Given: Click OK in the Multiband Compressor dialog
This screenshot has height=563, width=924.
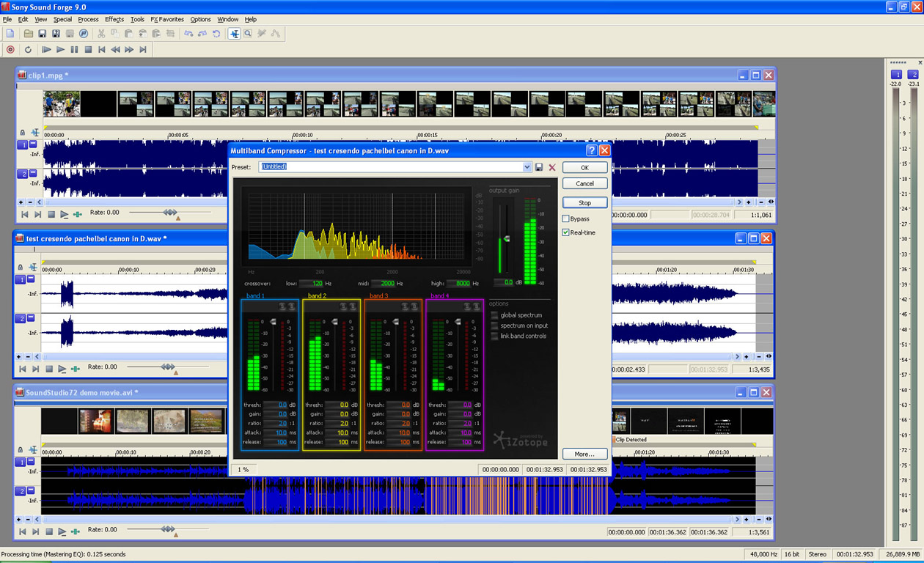Looking at the screenshot, I should (584, 168).
